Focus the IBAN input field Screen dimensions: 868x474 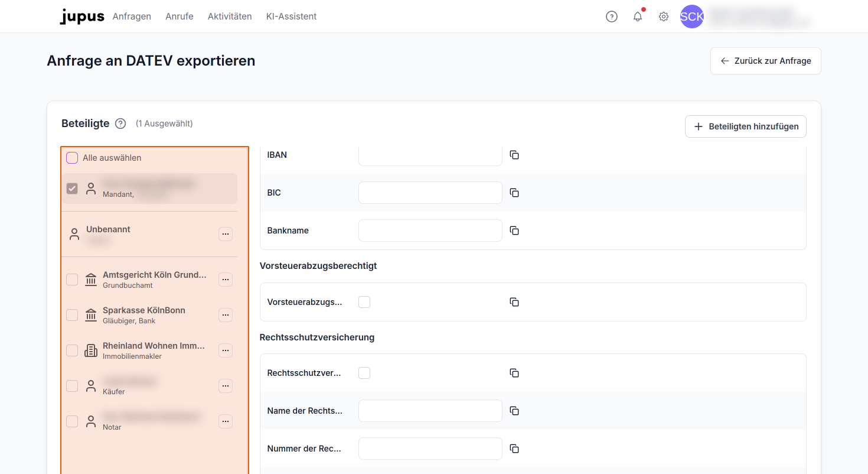click(x=430, y=155)
